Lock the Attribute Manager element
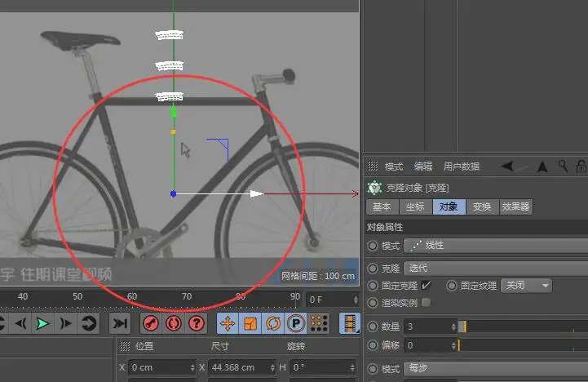Image resolution: width=588 pixels, height=382 pixels. tap(581, 167)
